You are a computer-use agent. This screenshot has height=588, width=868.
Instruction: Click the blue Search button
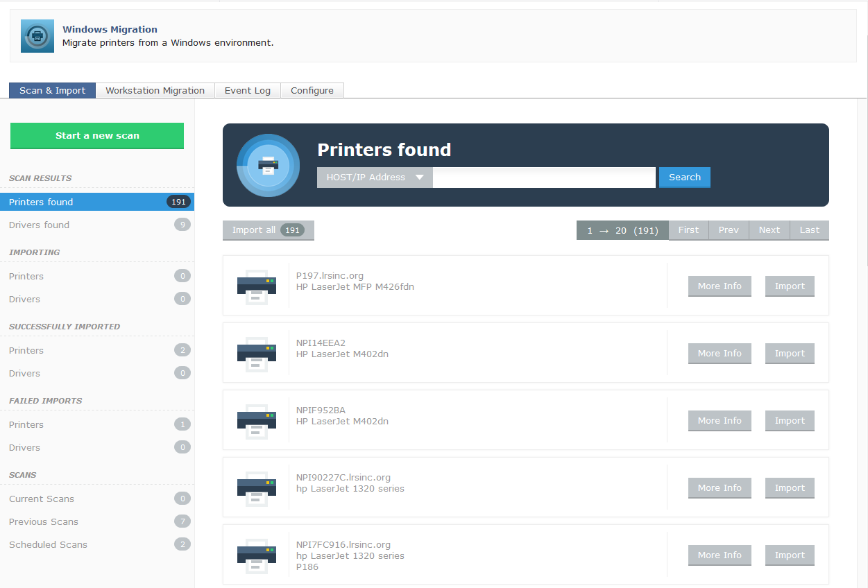tap(684, 178)
